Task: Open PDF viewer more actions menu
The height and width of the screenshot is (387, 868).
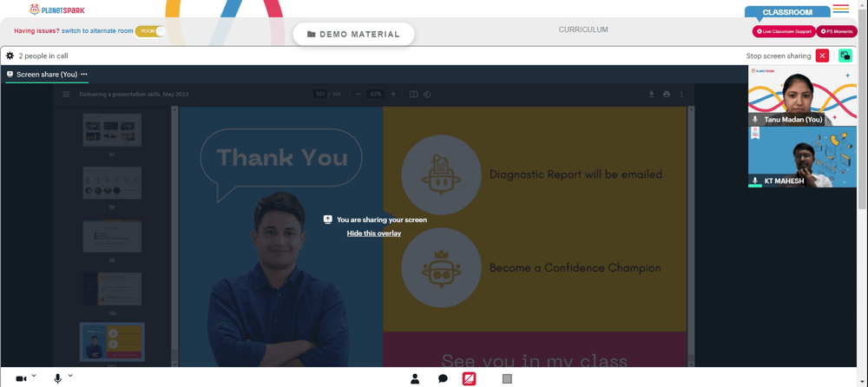Action: pos(681,94)
